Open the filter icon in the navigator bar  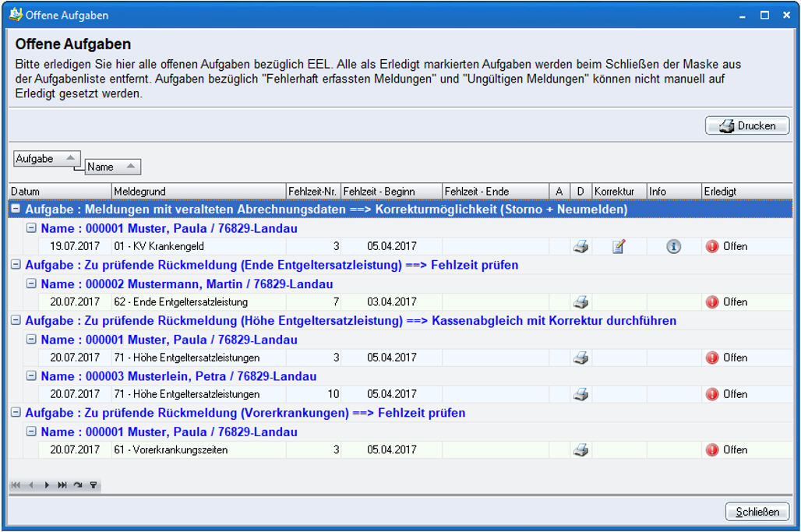[93, 485]
